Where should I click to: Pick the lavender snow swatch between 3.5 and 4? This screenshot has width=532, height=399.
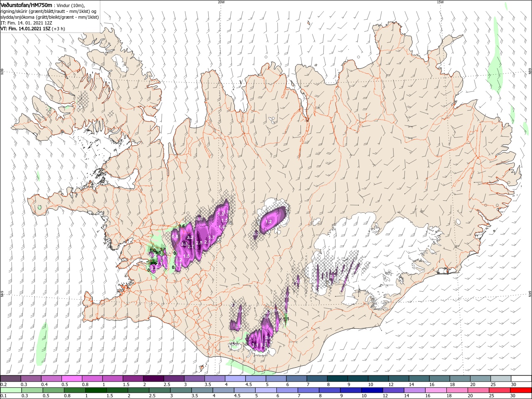click(x=215, y=379)
